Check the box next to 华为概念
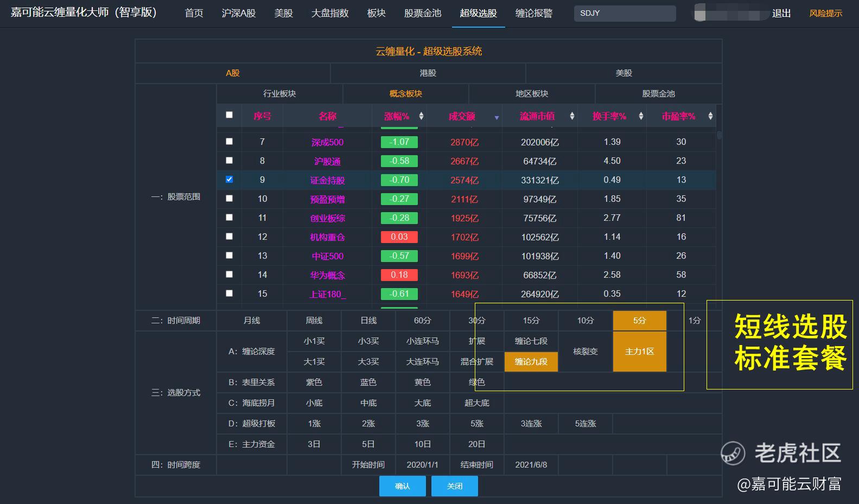Image resolution: width=859 pixels, height=504 pixels. 229,275
